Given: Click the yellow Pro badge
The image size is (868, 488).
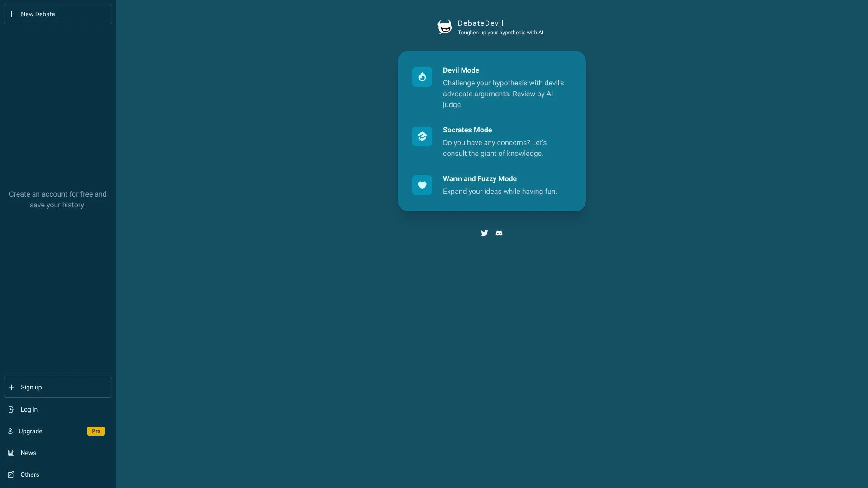Looking at the screenshot, I should [95, 431].
